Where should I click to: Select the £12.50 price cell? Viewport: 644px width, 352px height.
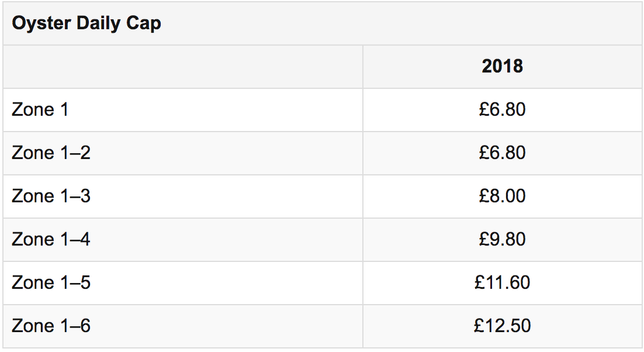point(503,326)
